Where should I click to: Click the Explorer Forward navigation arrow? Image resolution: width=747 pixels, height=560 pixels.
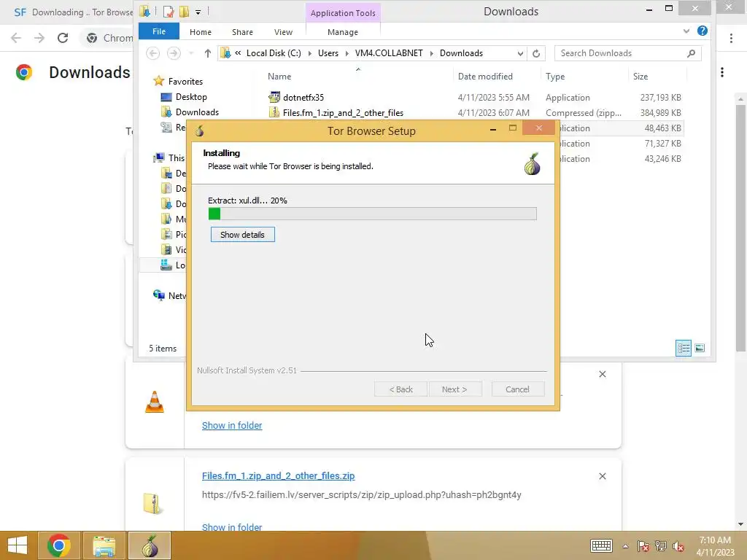[174, 52]
